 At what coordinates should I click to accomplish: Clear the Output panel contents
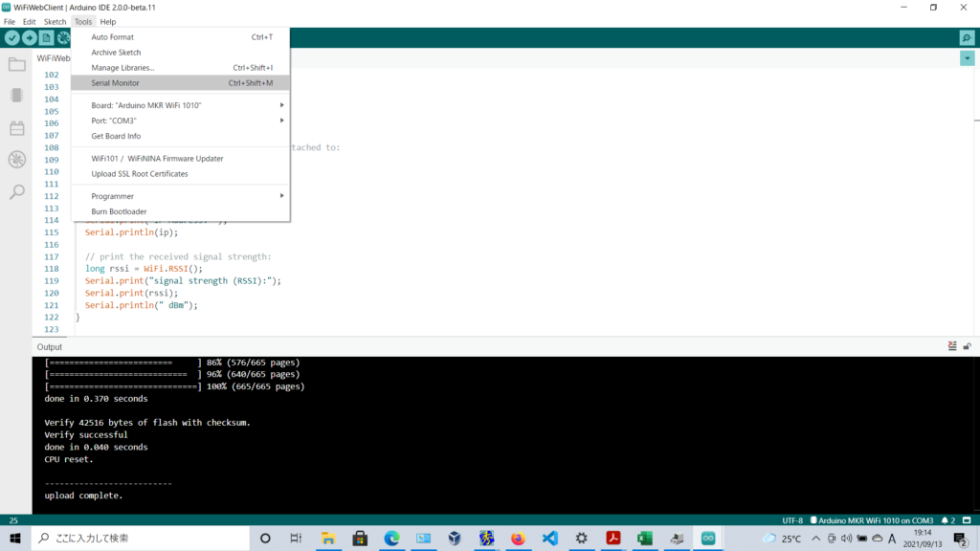click(x=952, y=346)
